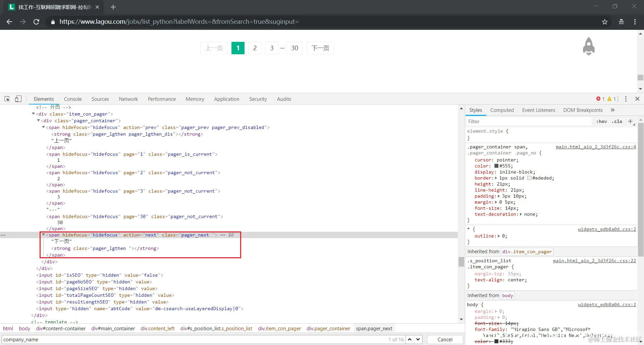The image size is (644, 345).
Task: Open the DOM Breakpoints tab
Action: (x=583, y=110)
